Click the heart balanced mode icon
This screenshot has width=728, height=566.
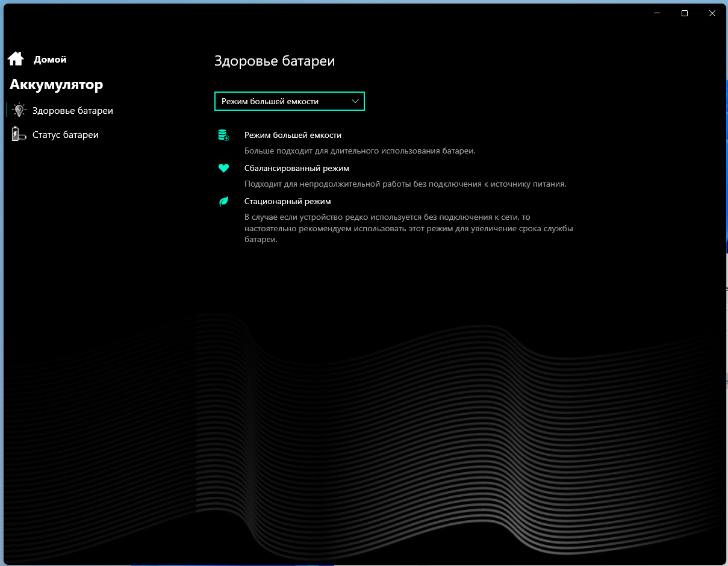tap(223, 169)
